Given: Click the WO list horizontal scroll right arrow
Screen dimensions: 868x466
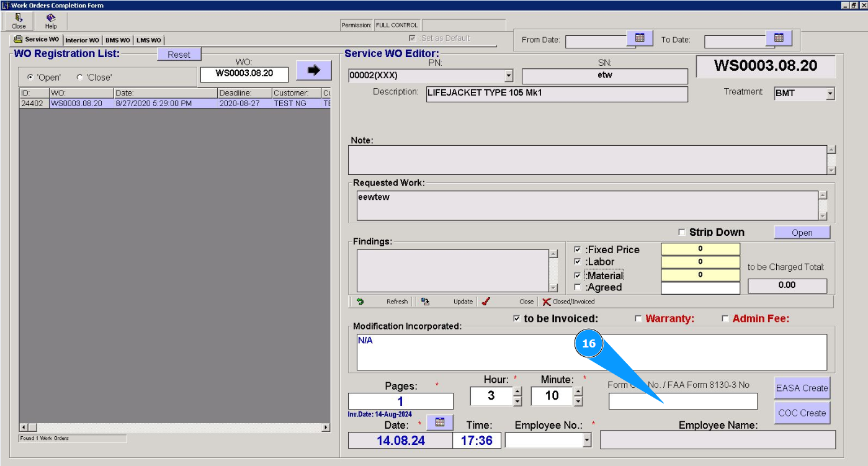Looking at the screenshot, I should click(x=326, y=428).
